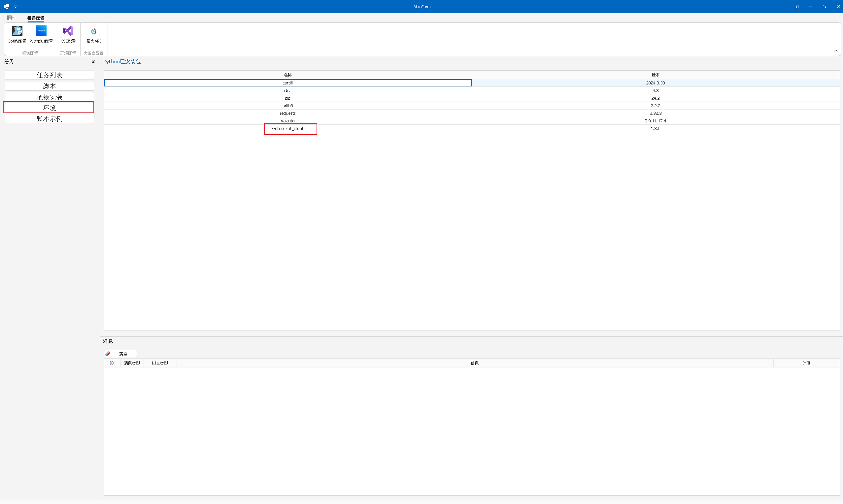
Task: Click the 名称 column header
Action: click(288, 75)
